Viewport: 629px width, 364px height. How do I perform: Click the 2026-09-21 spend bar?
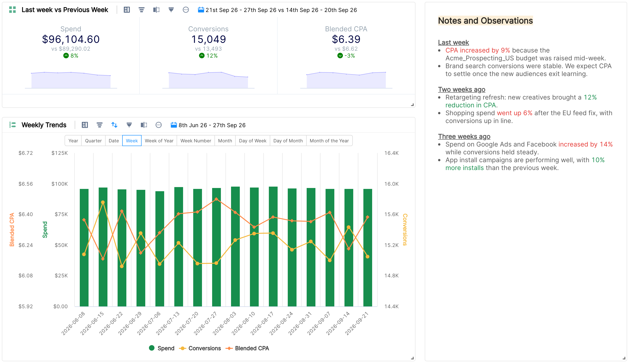point(368,248)
